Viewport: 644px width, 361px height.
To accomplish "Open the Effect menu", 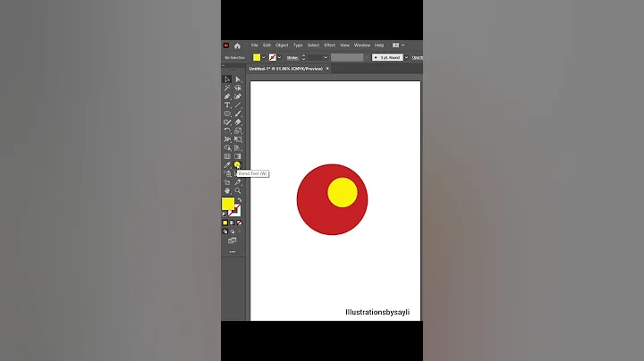I will (329, 45).
